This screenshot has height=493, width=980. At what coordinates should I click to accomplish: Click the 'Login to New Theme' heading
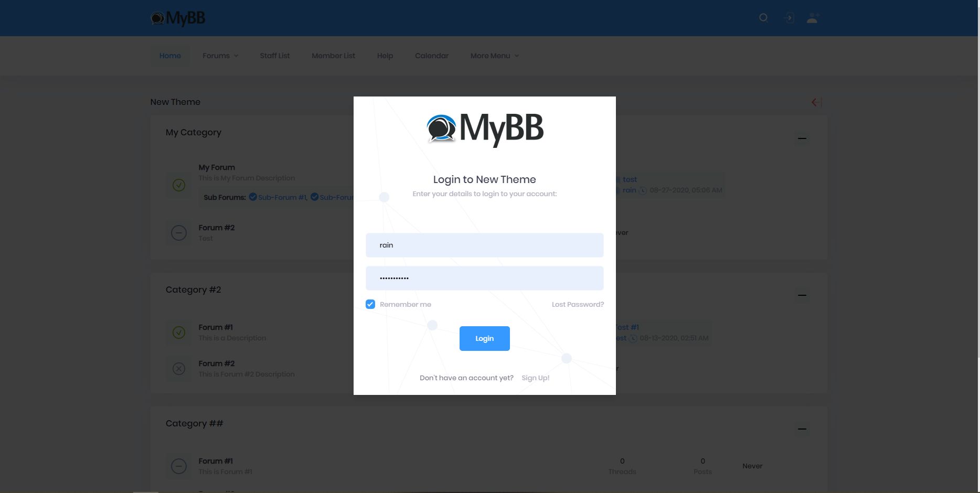click(485, 179)
